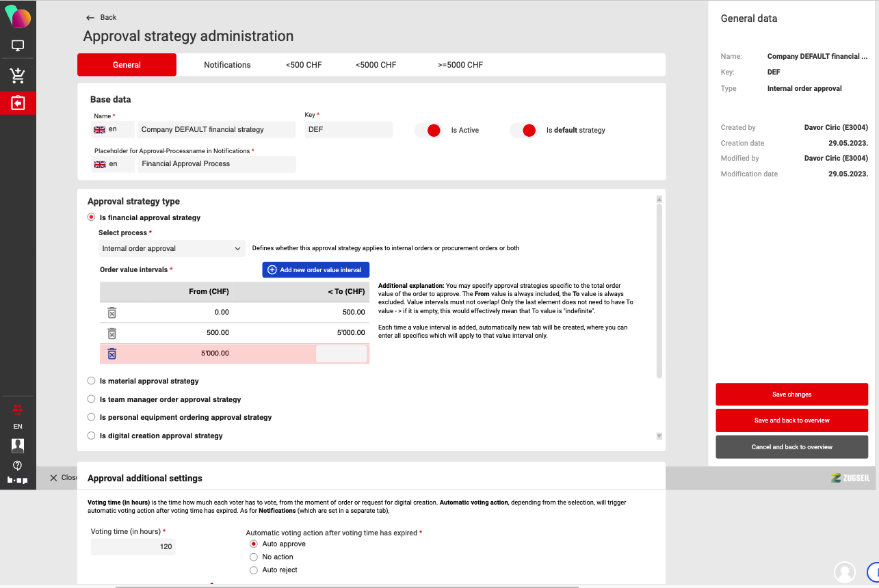Viewport: 879px width, 588px height.
Task: Click the Voting time hours field
Action: pos(133,547)
